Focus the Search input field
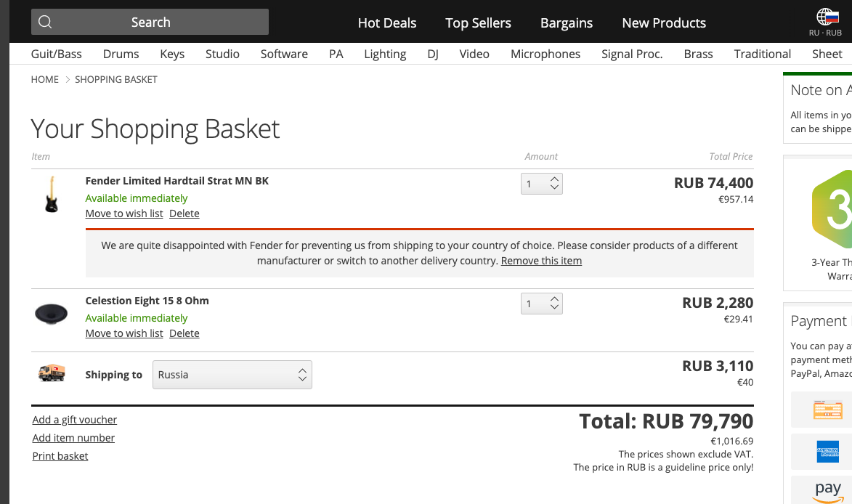 (x=150, y=22)
